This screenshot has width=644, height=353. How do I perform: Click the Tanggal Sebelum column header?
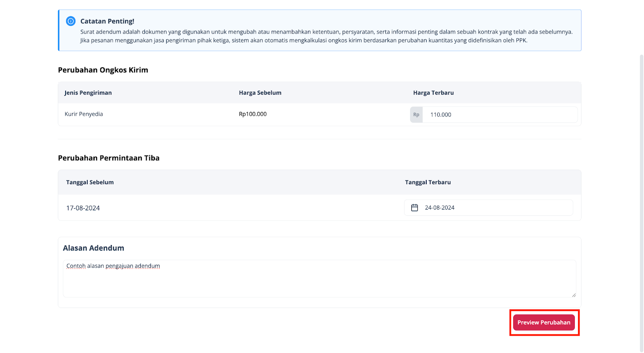tap(90, 182)
